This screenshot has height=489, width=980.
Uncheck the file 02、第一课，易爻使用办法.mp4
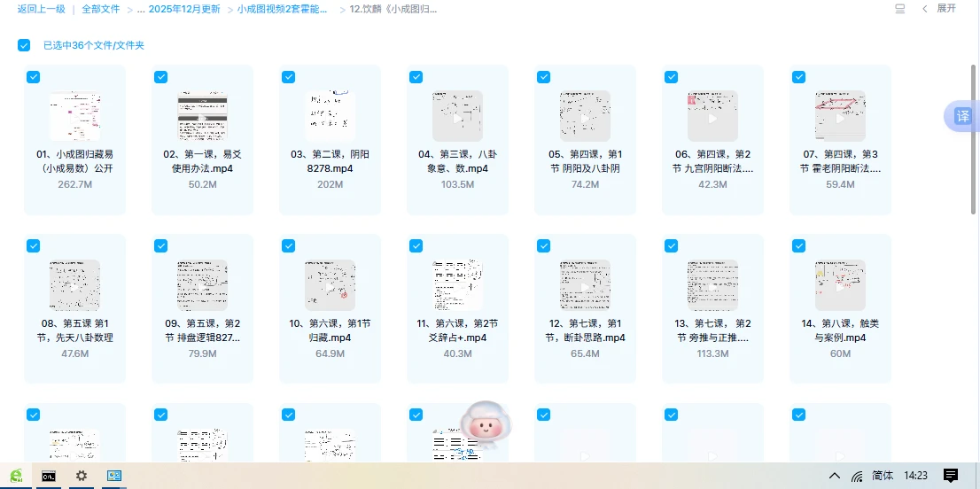click(160, 77)
